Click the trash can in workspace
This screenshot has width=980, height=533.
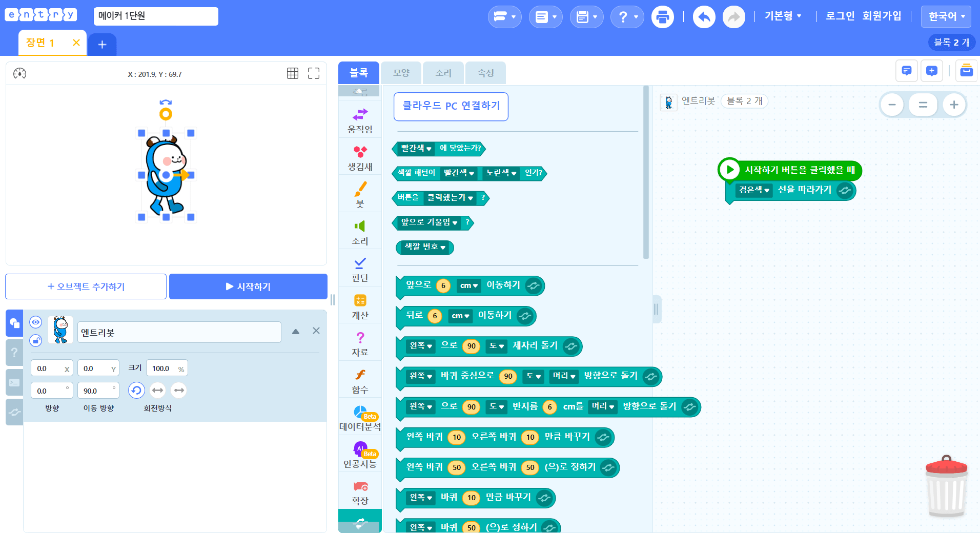tap(946, 486)
